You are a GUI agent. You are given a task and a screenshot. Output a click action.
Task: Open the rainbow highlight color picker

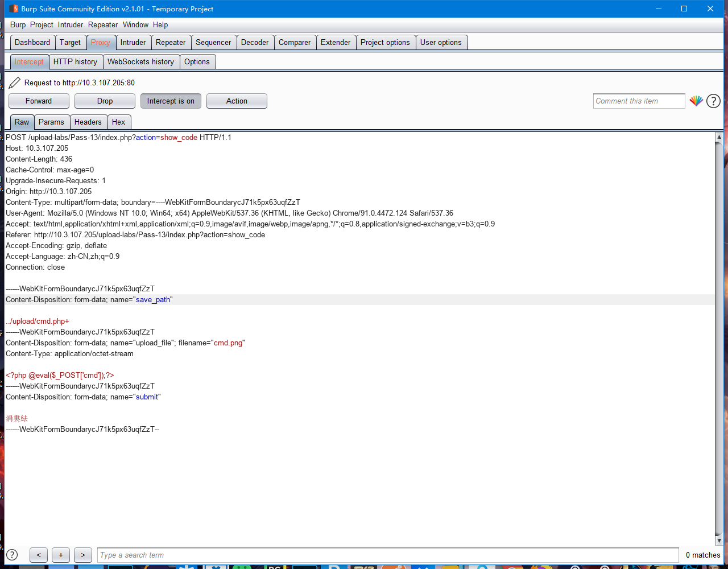point(696,101)
